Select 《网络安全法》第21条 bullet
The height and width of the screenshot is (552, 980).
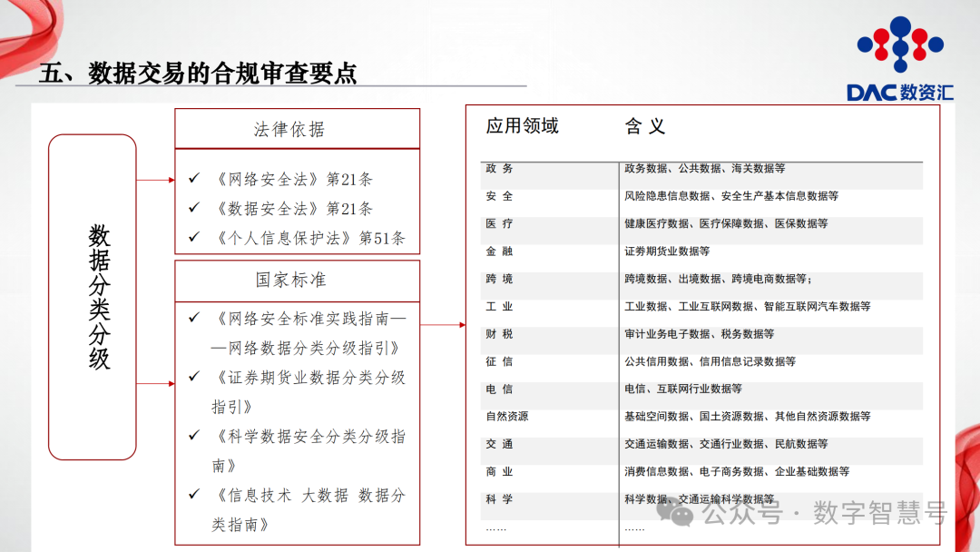pos(294,180)
